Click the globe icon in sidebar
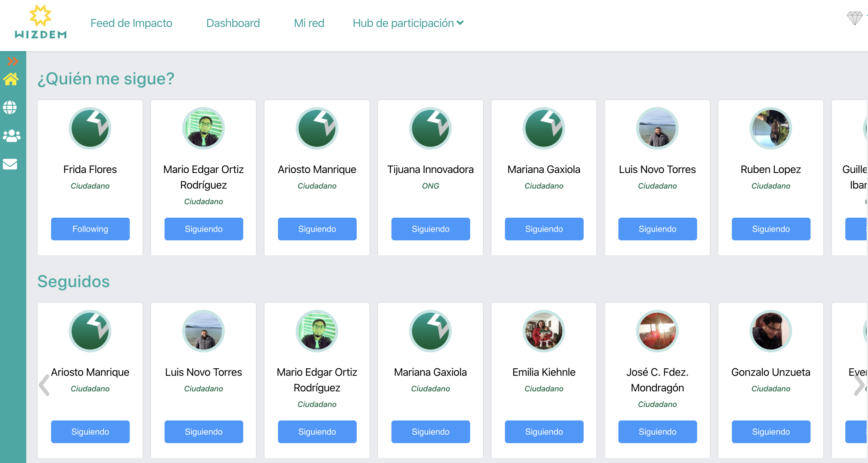Viewport: 868px width, 463px height. click(x=10, y=107)
